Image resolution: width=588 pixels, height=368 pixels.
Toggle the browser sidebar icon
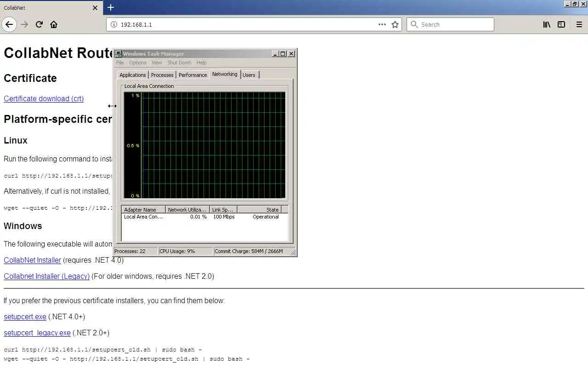561,24
